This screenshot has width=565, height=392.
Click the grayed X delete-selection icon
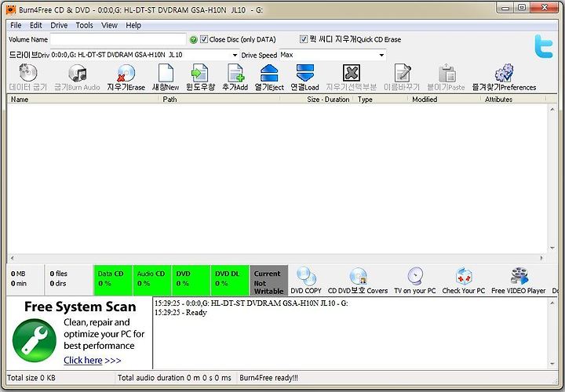pos(352,73)
